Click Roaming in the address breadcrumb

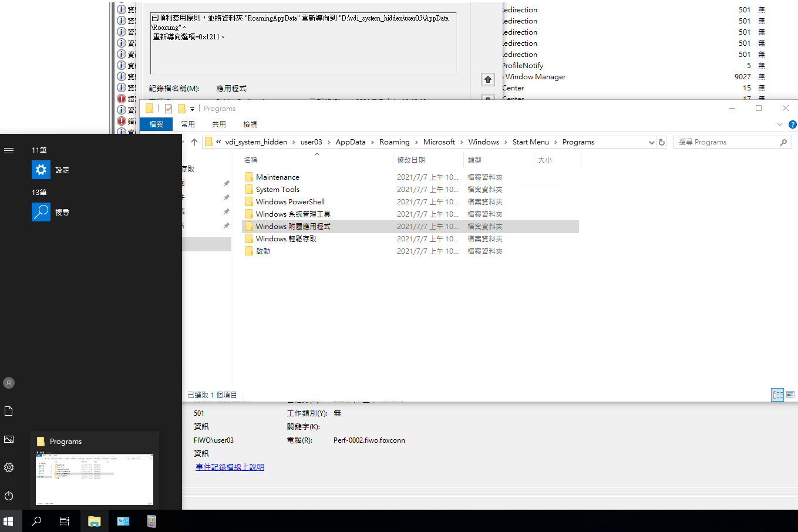click(x=395, y=142)
